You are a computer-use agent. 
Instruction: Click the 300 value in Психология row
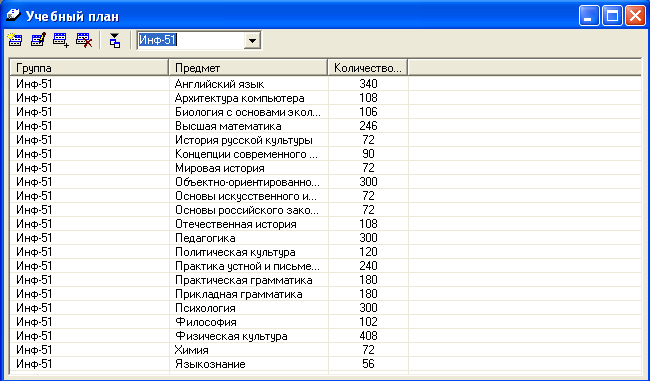point(369,308)
